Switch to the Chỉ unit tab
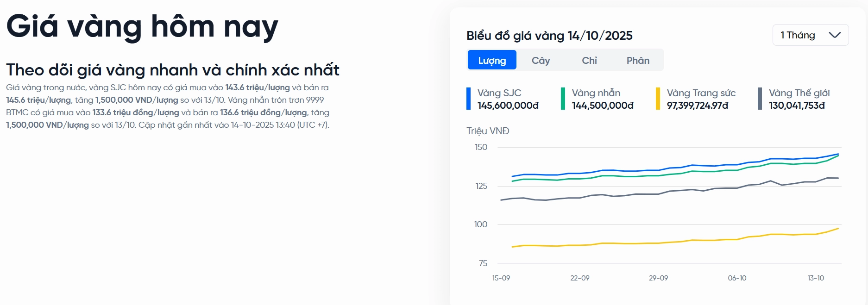 click(589, 60)
